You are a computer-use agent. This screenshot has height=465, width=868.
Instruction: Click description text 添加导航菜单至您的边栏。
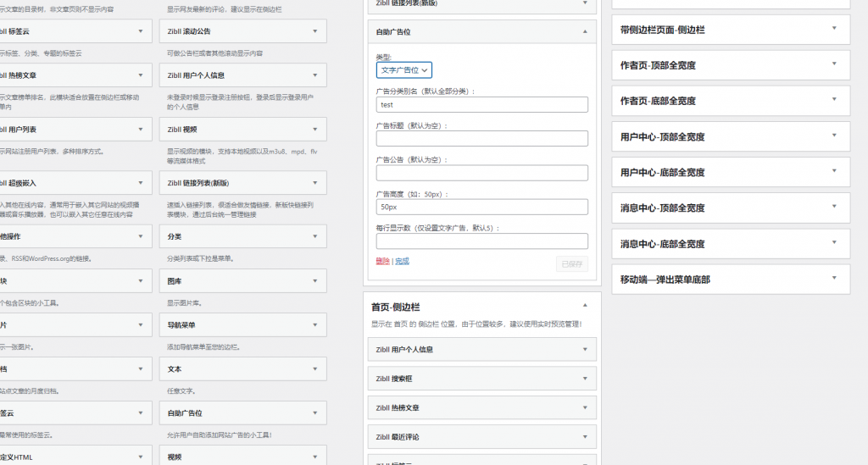tap(203, 347)
